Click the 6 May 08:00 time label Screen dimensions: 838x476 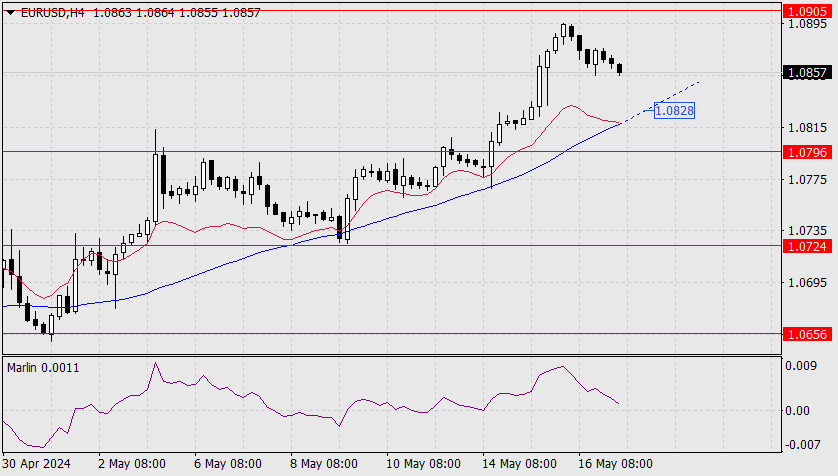(228, 464)
